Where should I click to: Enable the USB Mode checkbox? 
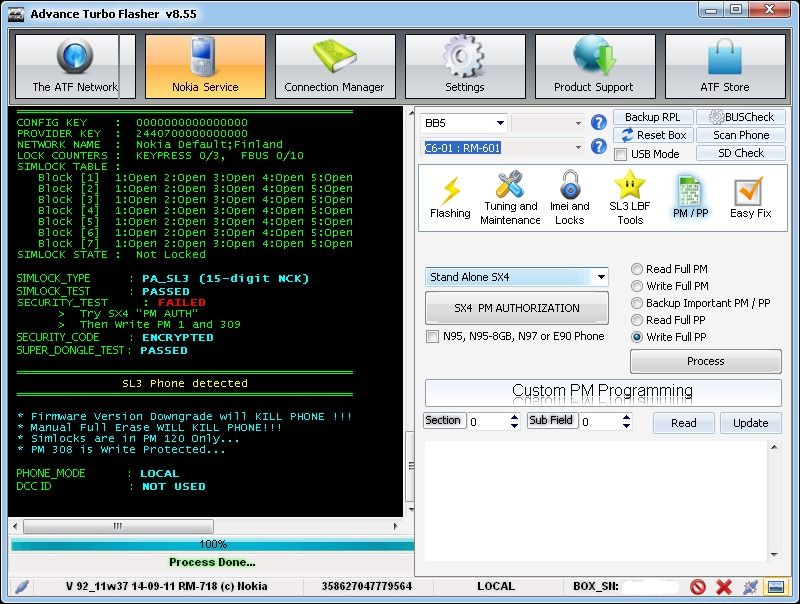coord(620,154)
